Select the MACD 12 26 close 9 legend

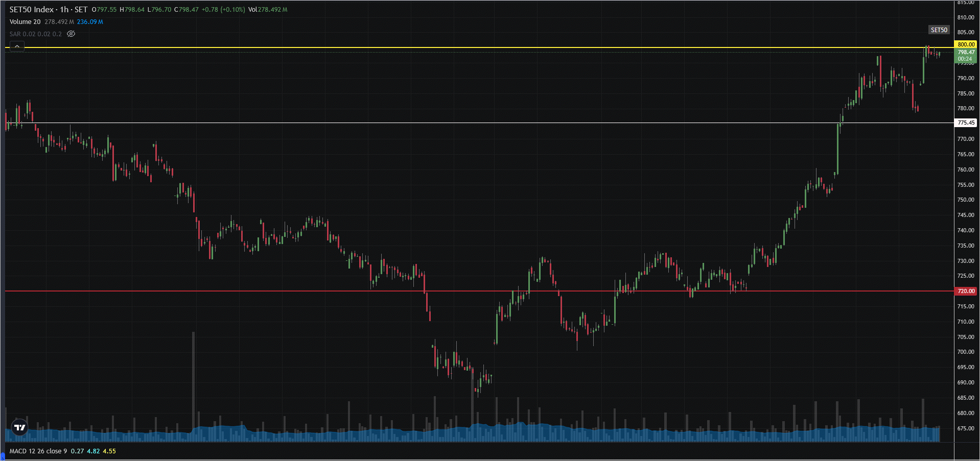38,451
